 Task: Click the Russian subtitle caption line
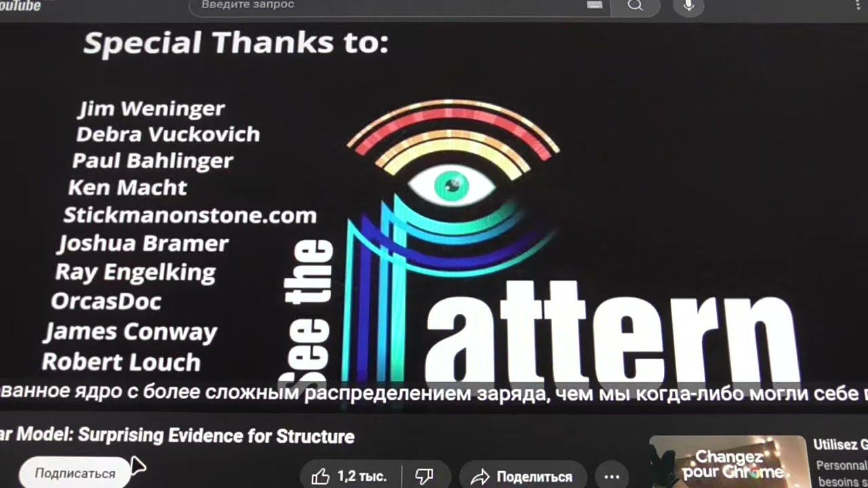point(434,393)
